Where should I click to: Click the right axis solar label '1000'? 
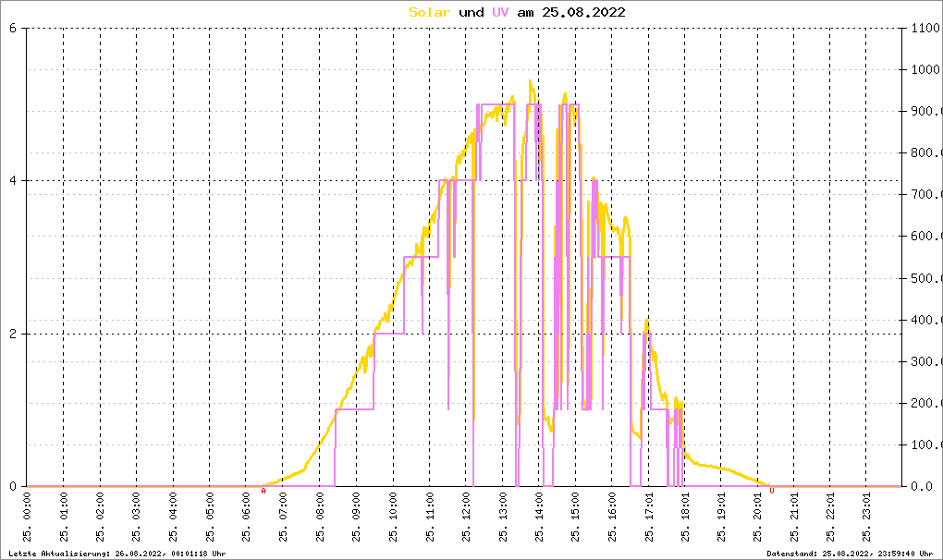coord(925,69)
